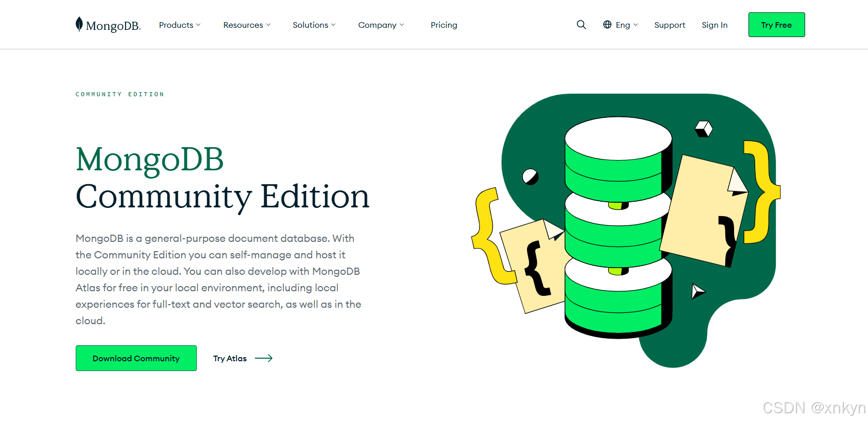Click the MongoDB Community Edition heading

223,178
